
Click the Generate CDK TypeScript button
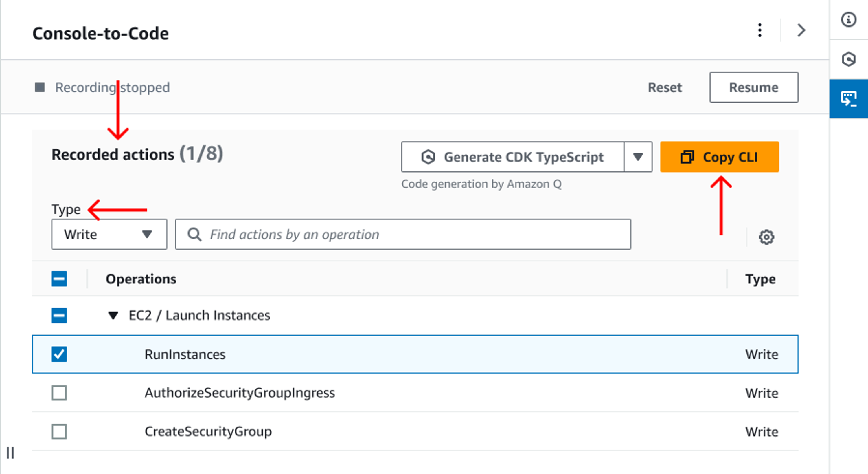[512, 157]
